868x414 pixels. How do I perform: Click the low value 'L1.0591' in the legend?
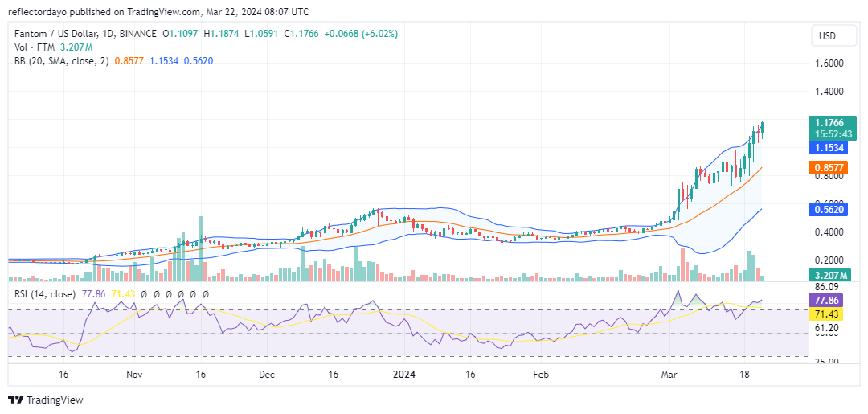click(x=261, y=34)
